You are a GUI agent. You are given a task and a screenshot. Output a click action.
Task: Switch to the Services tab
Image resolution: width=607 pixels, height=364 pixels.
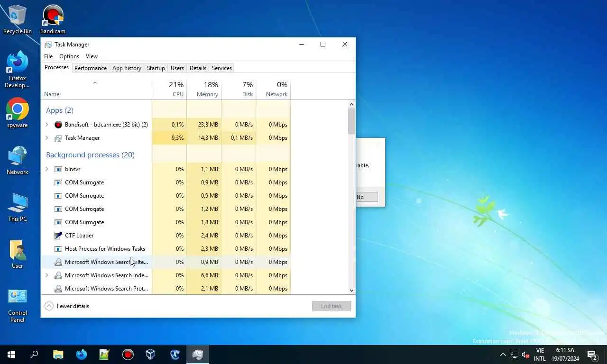(222, 68)
